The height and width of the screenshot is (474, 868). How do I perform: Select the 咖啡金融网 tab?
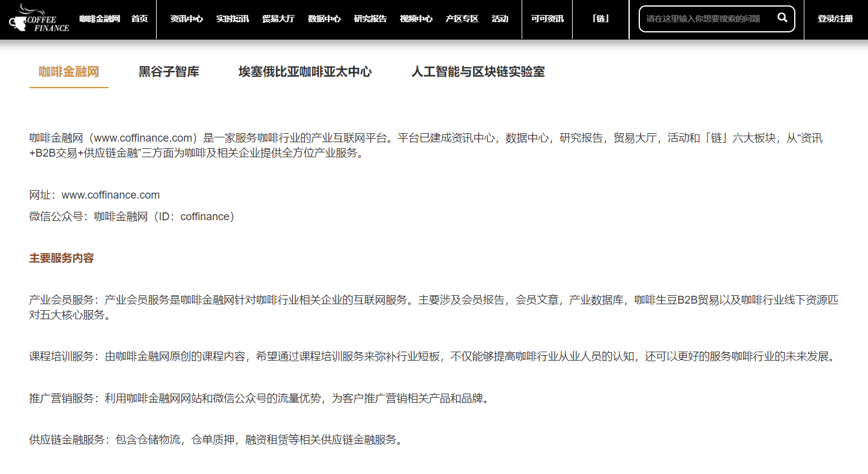[69, 72]
